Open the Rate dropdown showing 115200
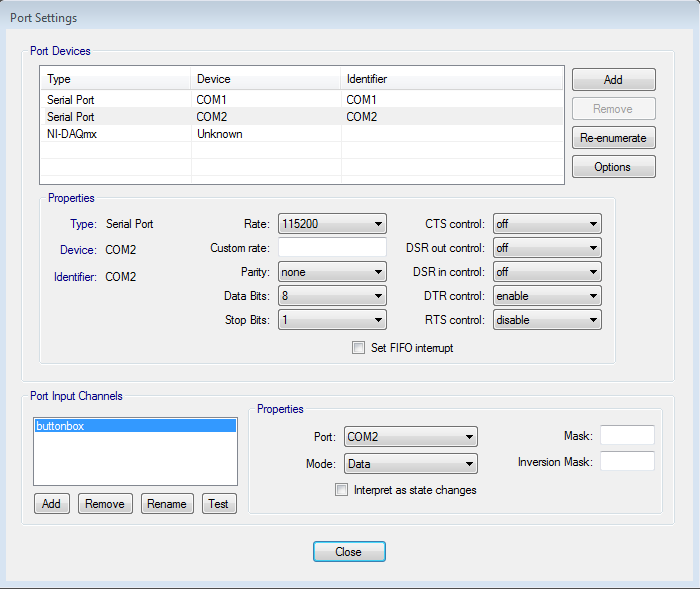 332,224
